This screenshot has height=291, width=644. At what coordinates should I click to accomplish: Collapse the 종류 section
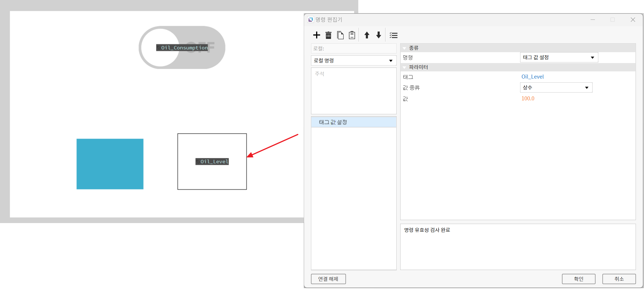[x=404, y=48]
